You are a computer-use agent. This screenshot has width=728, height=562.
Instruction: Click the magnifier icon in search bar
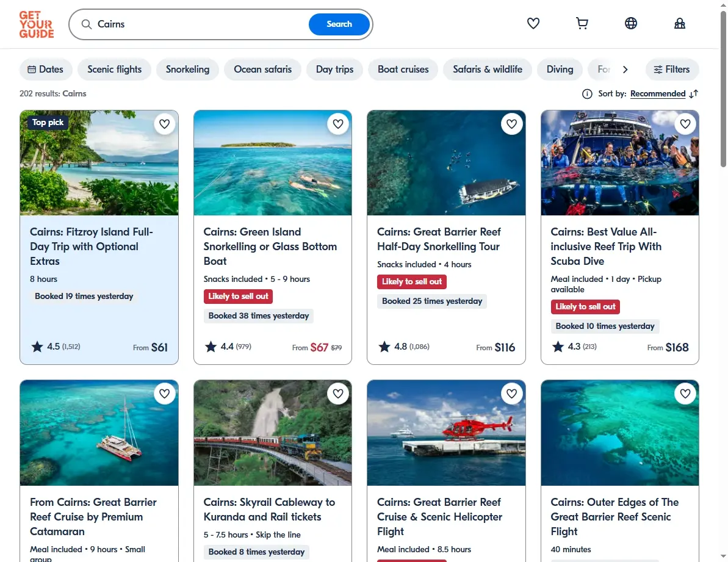coord(87,24)
